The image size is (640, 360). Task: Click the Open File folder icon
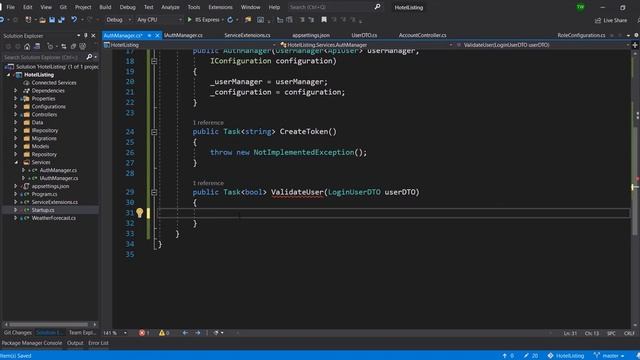click(x=42, y=20)
